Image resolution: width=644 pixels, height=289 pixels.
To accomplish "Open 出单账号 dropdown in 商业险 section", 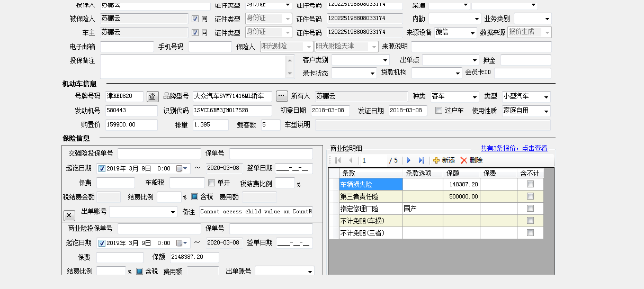I will click(x=309, y=271).
